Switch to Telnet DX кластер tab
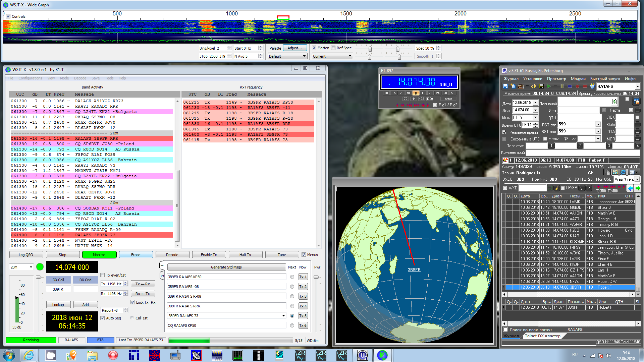The height and width of the screenshot is (362, 644). pos(542,336)
